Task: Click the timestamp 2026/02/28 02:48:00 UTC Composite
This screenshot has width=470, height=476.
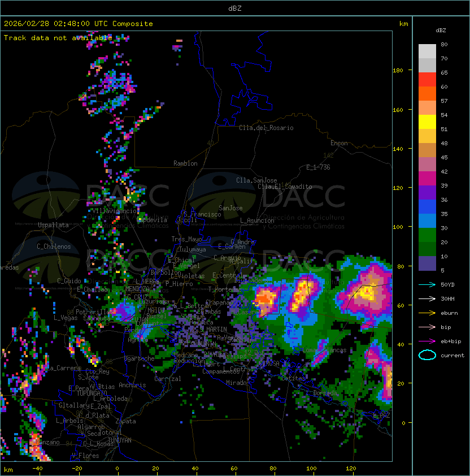Action: pos(79,24)
